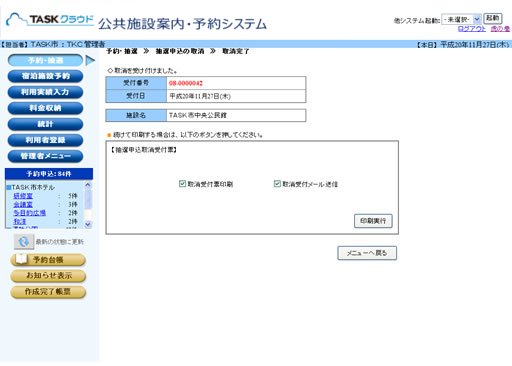Click the 受付日 value 平成20年11月27日(木)
512x366 pixels.
(x=200, y=96)
